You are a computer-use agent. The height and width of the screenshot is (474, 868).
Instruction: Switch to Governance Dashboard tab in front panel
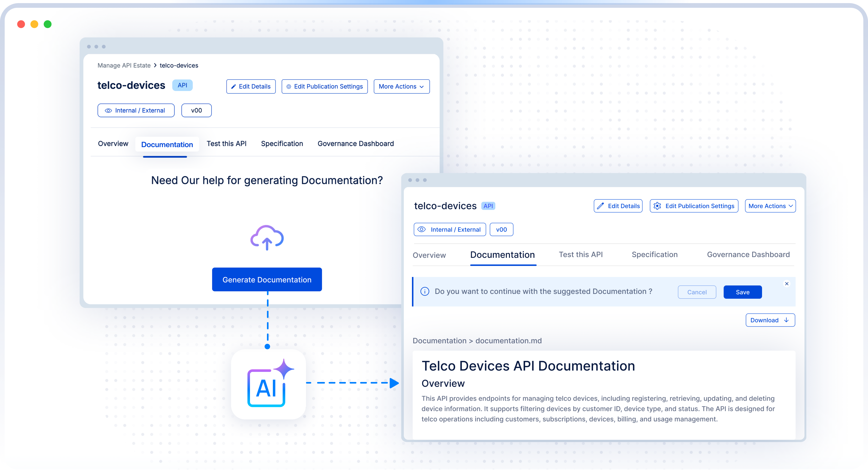[748, 255]
